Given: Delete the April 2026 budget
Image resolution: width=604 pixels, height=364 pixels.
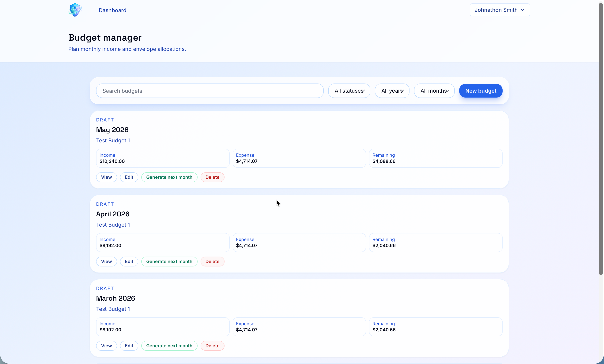Looking at the screenshot, I should pyautogui.click(x=212, y=261).
